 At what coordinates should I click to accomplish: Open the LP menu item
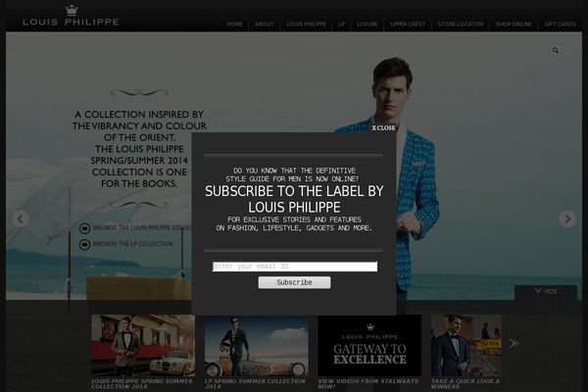342,24
